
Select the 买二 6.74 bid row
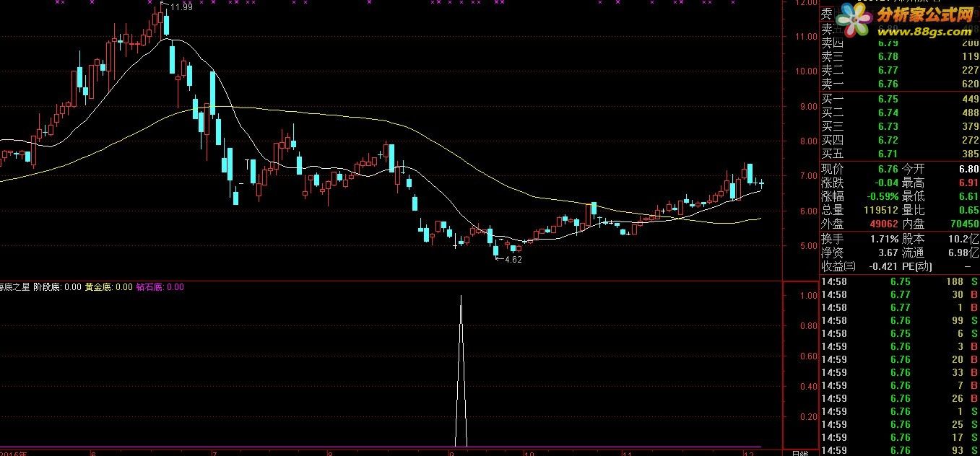click(x=899, y=113)
